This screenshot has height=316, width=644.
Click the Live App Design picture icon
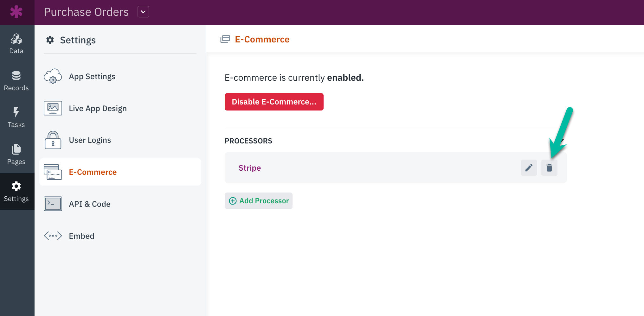53,108
